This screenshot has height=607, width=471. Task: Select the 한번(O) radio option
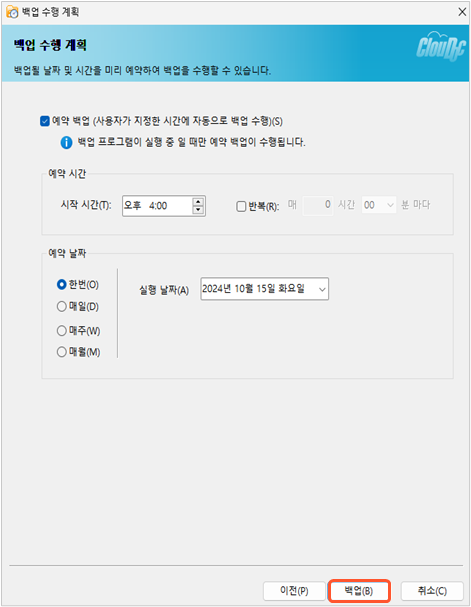coord(61,285)
